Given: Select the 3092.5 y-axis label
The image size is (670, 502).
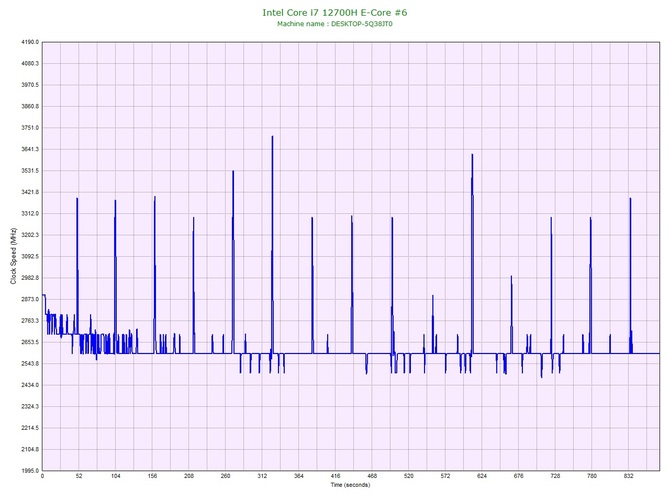Looking at the screenshot, I should point(30,256).
